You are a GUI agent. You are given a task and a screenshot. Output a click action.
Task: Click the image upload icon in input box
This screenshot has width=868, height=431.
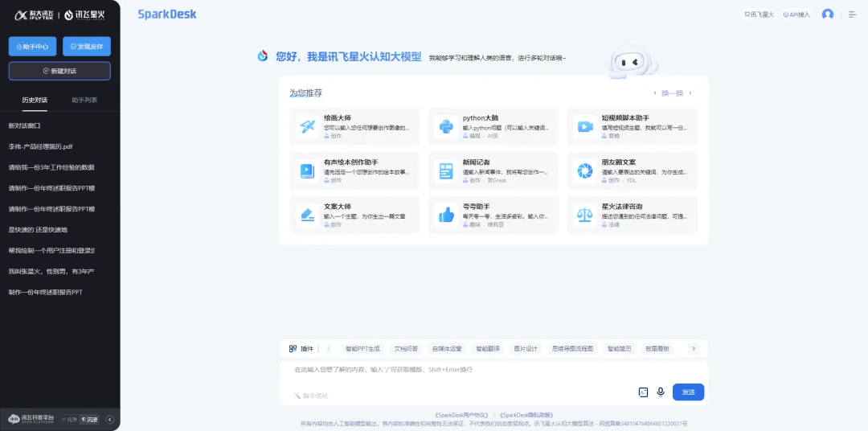[643, 392]
